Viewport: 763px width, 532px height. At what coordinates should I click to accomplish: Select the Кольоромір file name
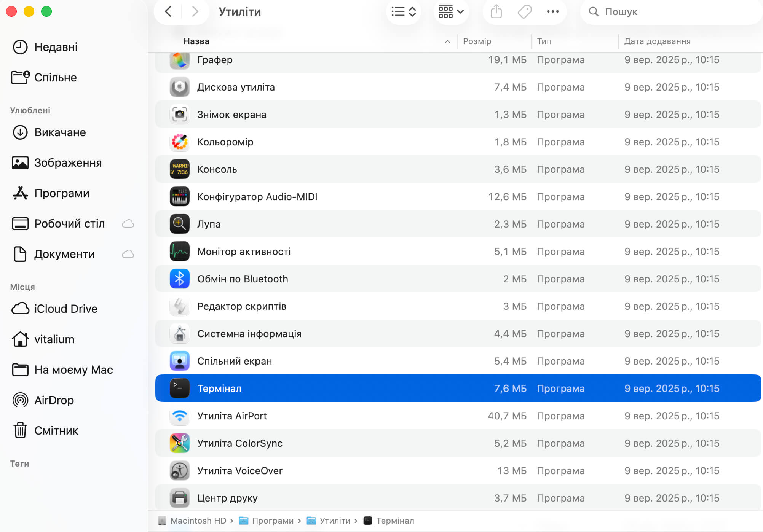(225, 142)
